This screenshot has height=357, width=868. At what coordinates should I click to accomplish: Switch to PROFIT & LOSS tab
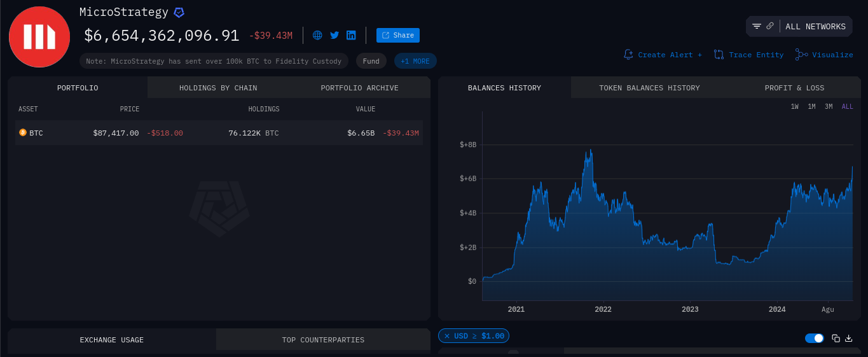click(794, 88)
